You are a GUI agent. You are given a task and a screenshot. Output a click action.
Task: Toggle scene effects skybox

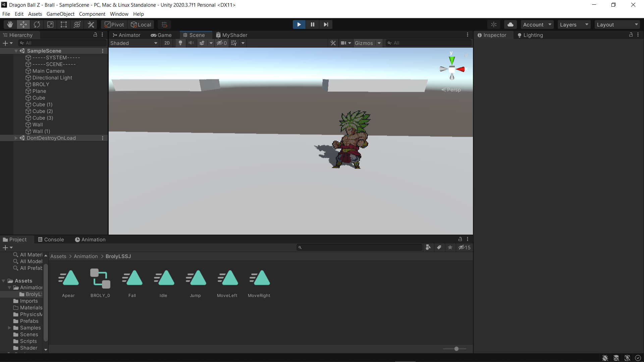coord(202,43)
